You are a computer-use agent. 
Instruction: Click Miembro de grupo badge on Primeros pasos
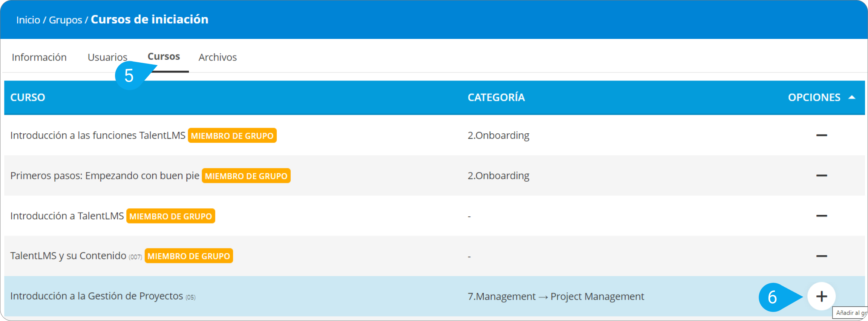[x=246, y=176]
